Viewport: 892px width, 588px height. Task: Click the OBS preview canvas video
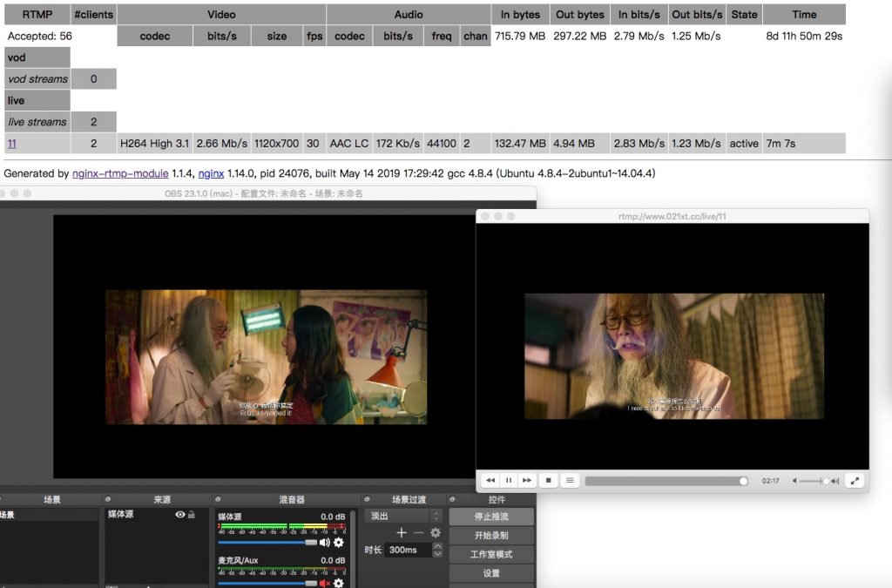tap(266, 357)
